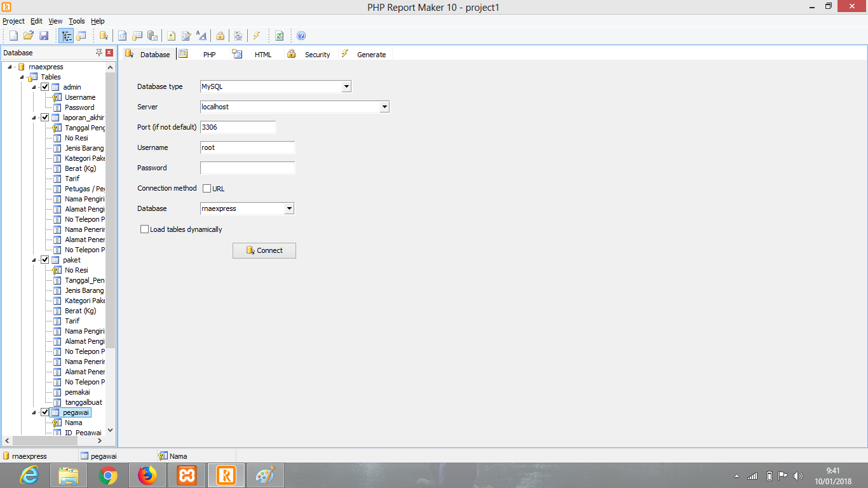Click the Save Project floppy disk icon
This screenshot has height=488, width=868.
tap(44, 36)
